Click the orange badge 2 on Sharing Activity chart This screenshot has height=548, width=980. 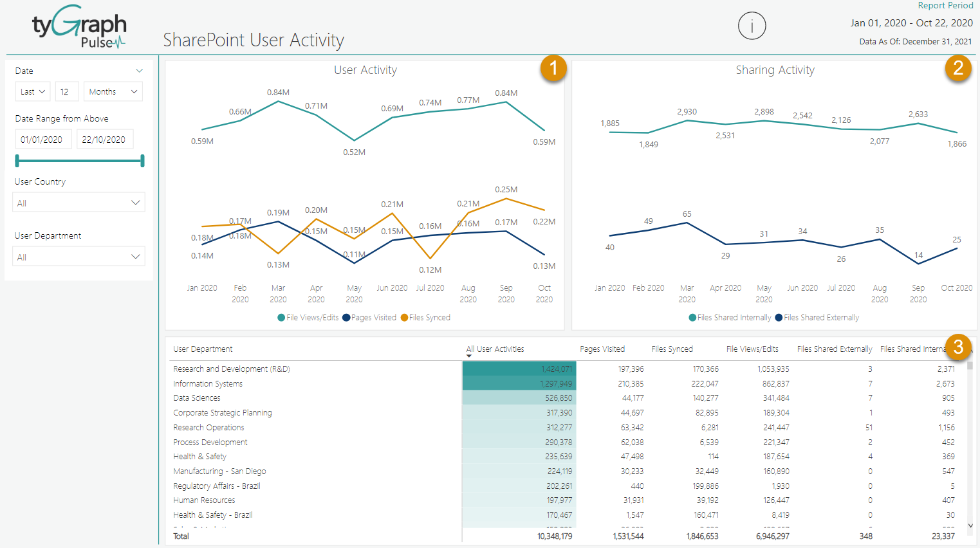[958, 69]
